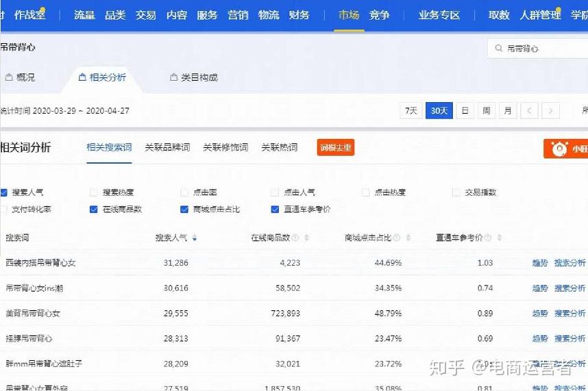The height and width of the screenshot is (391, 588).
Task: Open the 品类 menu
Action: coord(115,15)
